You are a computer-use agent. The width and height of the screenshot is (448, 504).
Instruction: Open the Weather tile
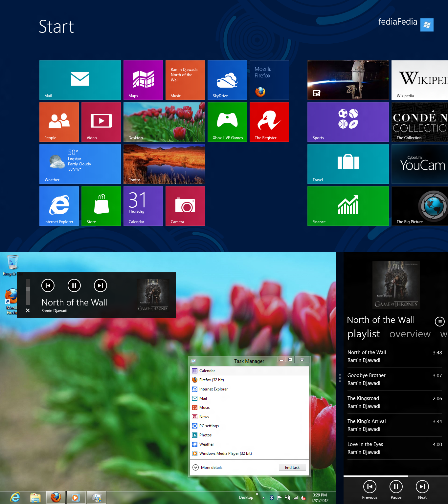[x=80, y=164]
